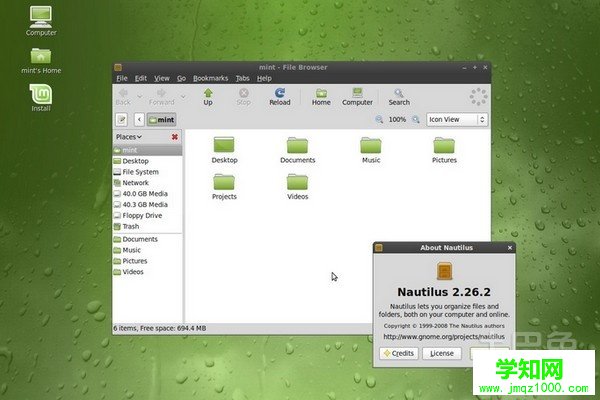Launch the Install Linux Mint icon
Viewport: 600px width, 400px height.
(41, 98)
